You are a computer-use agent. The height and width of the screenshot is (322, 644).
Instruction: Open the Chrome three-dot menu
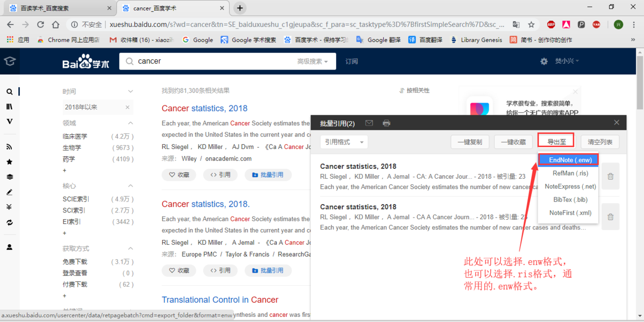(634, 24)
